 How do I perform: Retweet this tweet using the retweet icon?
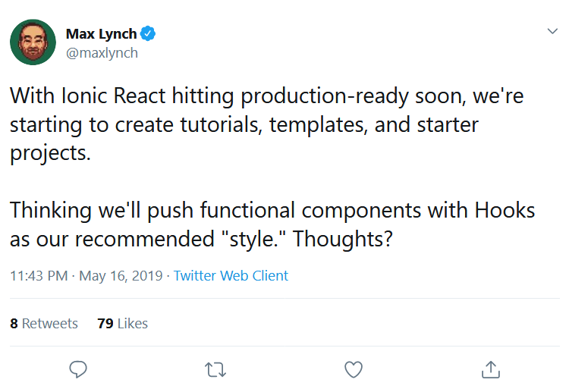[215, 369]
